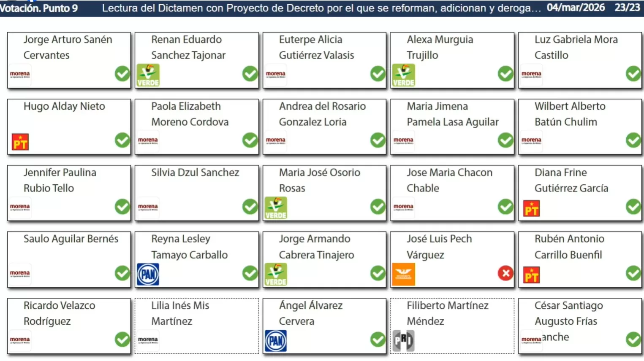This screenshot has width=644, height=361.
Task: Click the 23/23 vote counter
Action: (627, 8)
